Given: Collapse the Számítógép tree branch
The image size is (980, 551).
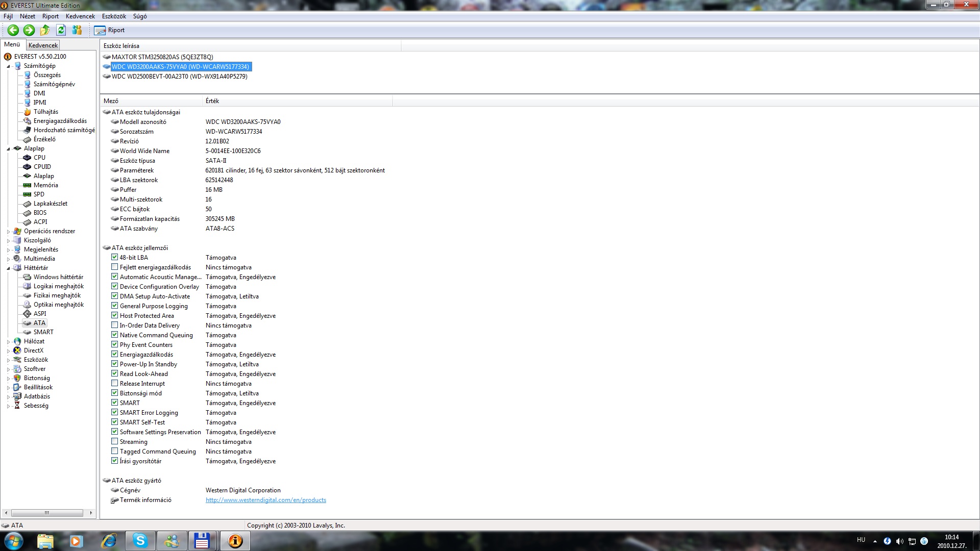Looking at the screenshot, I should pyautogui.click(x=8, y=66).
